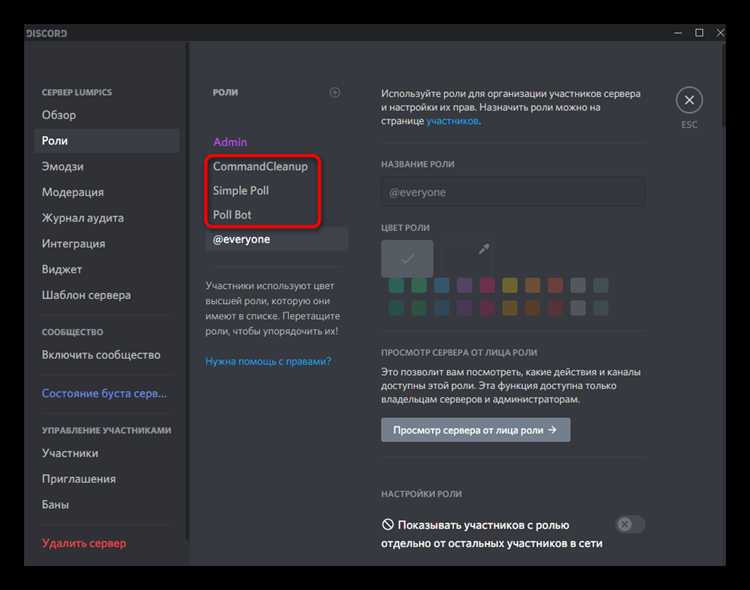Screen dimensions: 750x590
Task: Choose the light gray swatch, top row
Action: click(x=578, y=285)
